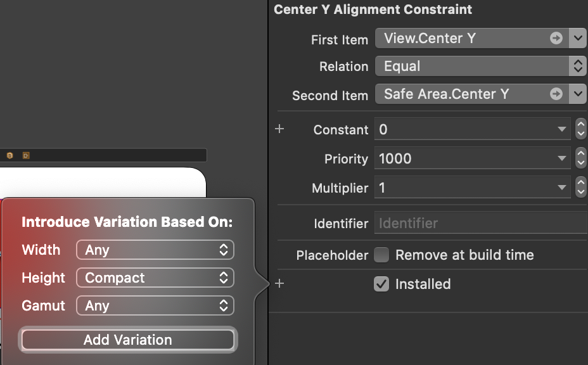
Task: Click the plus icon beside Installed
Action: click(279, 284)
